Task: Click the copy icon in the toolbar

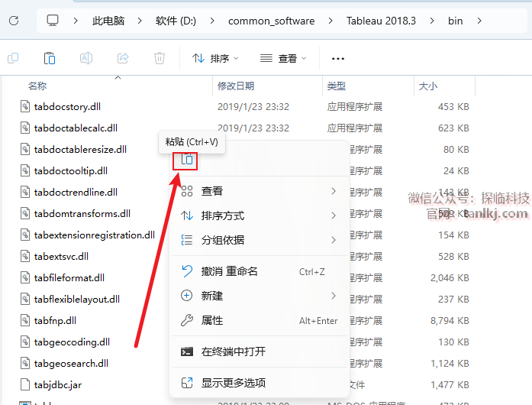Action: [x=13, y=58]
